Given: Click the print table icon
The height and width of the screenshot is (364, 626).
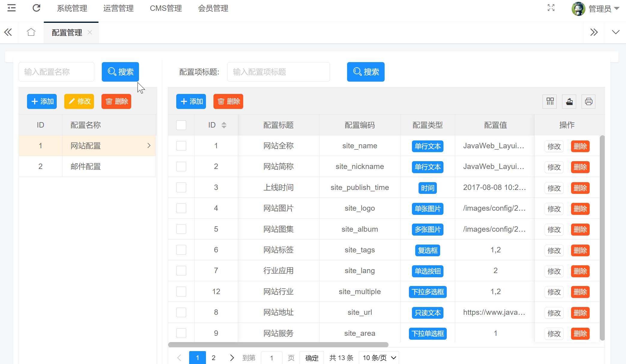Looking at the screenshot, I should 588,101.
